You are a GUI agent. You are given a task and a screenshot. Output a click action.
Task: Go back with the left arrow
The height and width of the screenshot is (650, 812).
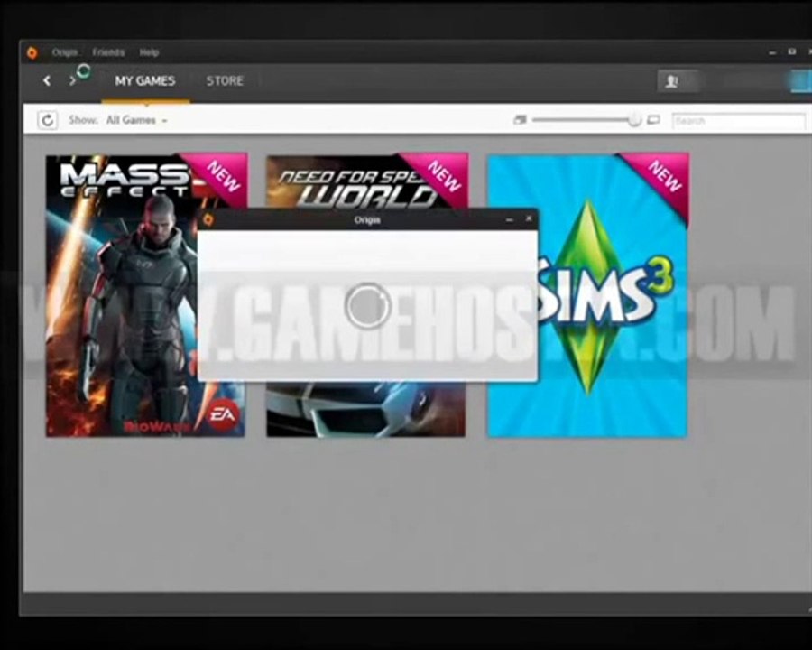click(x=47, y=81)
